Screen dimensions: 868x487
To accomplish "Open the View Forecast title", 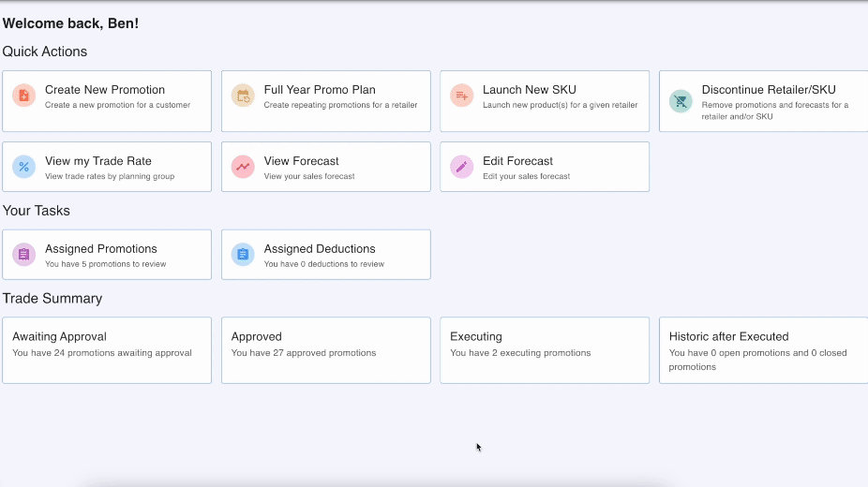I will (x=301, y=161).
